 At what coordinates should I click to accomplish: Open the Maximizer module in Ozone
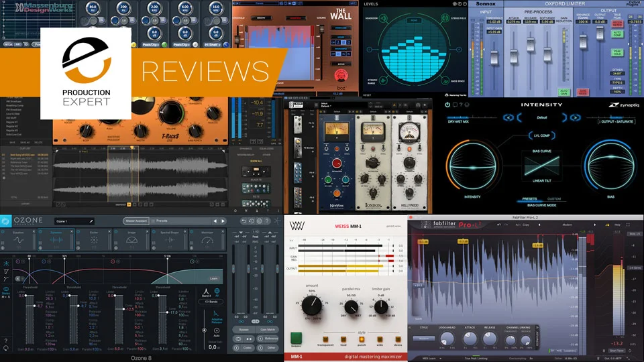point(207,239)
